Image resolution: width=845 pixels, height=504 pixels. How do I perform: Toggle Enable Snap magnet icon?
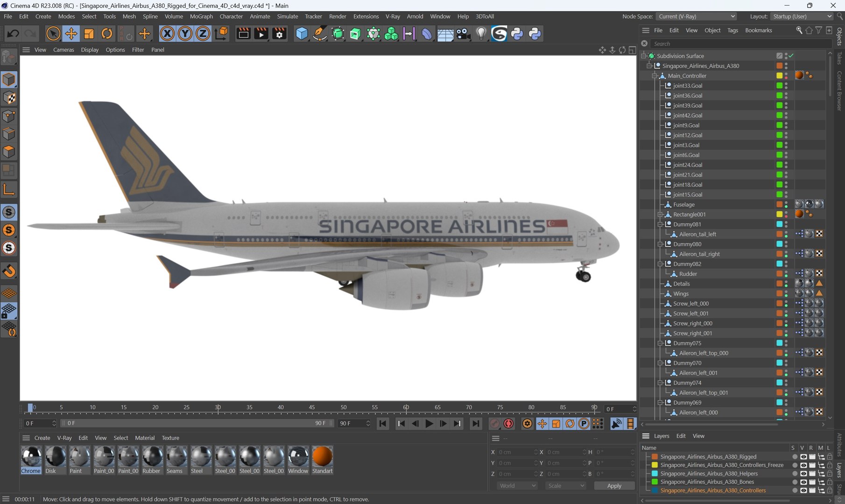pyautogui.click(x=9, y=271)
